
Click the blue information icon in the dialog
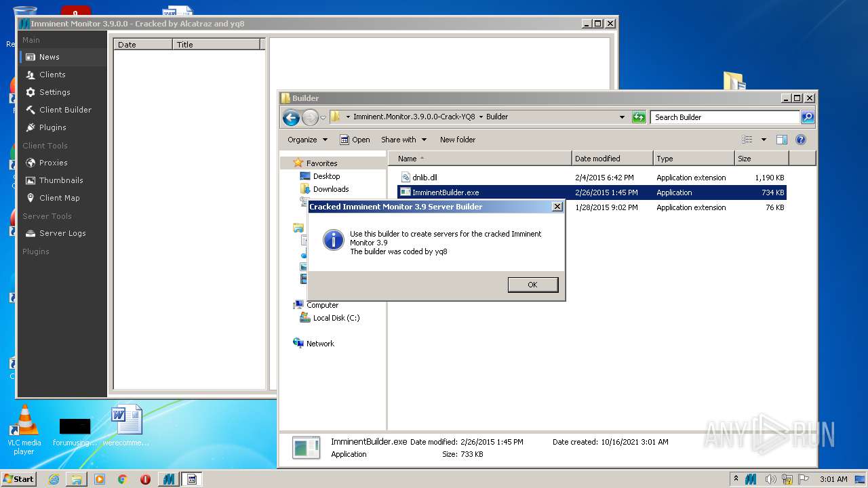333,239
